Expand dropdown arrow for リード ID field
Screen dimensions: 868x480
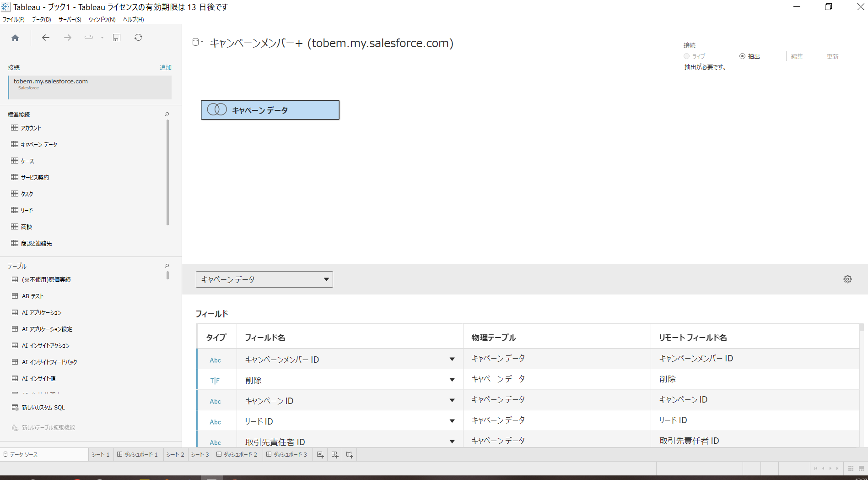[452, 421]
